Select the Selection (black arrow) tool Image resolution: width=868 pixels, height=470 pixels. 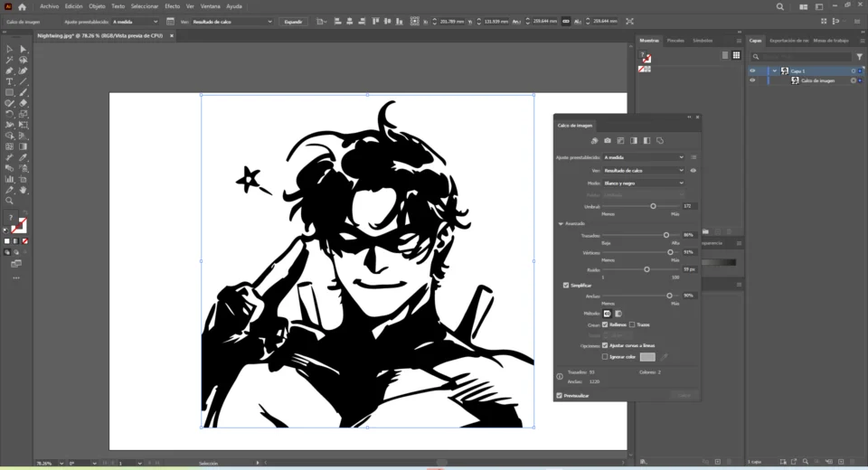tap(9, 50)
